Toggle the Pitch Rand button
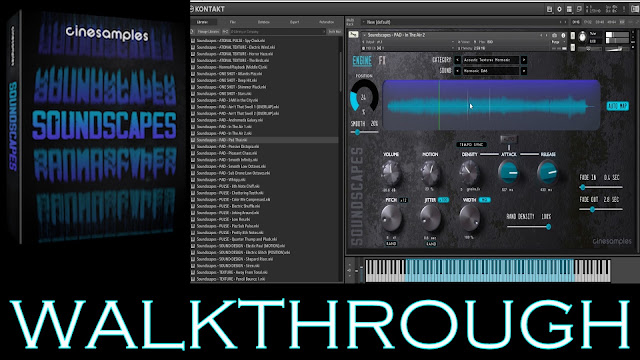Screen dimensions: 640x360 click(391, 244)
